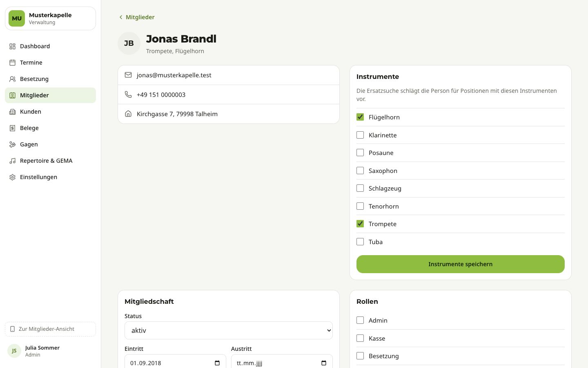This screenshot has width=588, height=368.
Task: Click the Belege receipt icon
Action: 13,128
